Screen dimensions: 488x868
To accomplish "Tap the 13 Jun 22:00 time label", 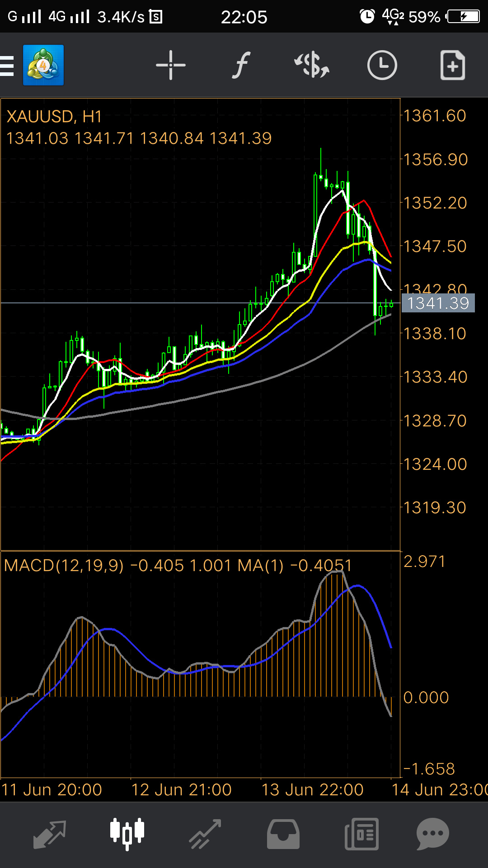I will click(313, 790).
